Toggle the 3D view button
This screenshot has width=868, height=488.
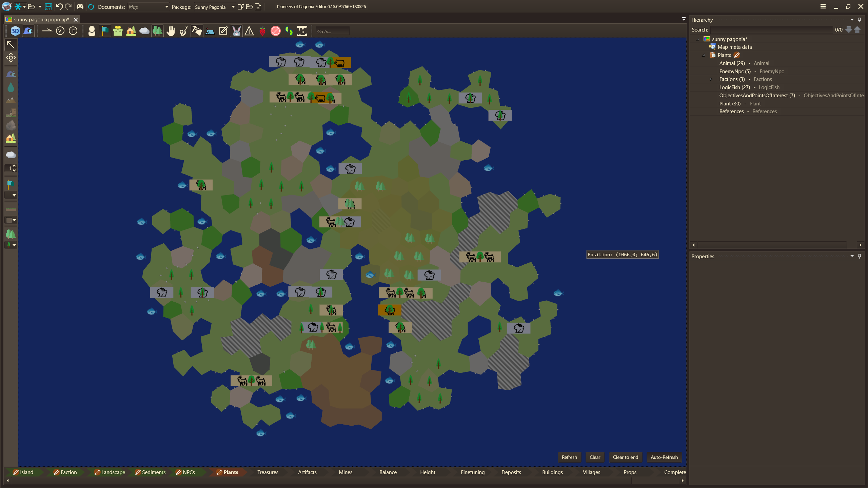(15, 31)
